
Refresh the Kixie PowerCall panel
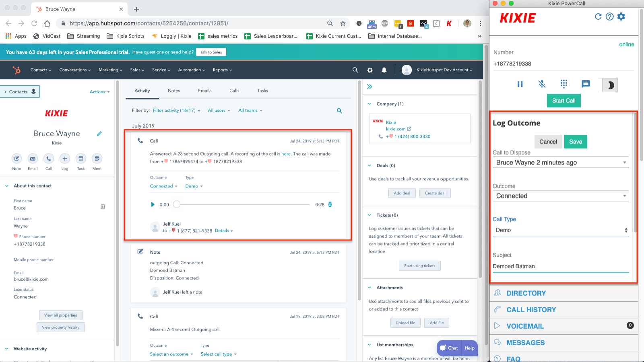point(598,16)
